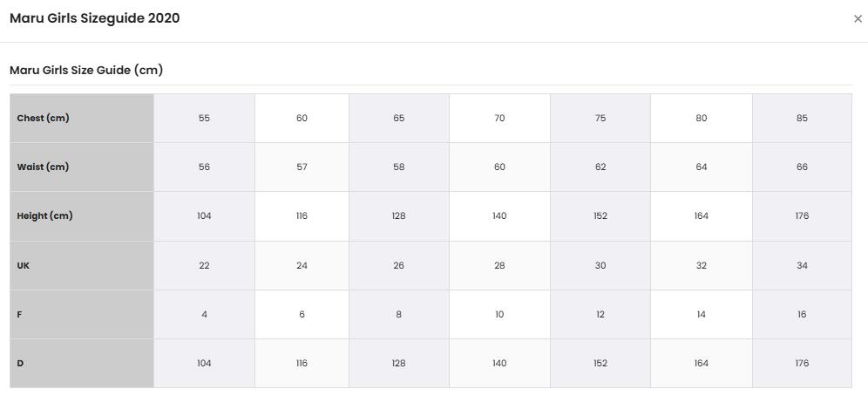This screenshot has width=868, height=396.
Task: Select chest measurement 70 cell
Action: [499, 118]
